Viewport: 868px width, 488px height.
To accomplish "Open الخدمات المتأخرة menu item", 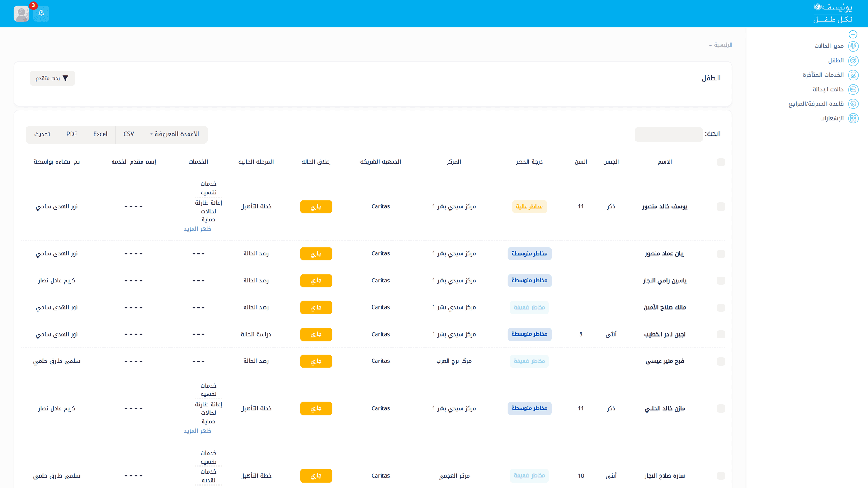I will coord(823,75).
